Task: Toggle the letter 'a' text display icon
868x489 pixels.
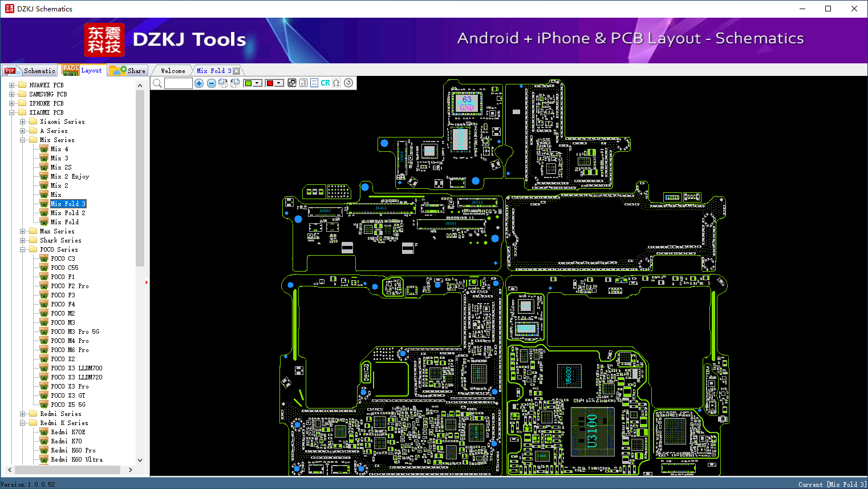Action: (303, 83)
